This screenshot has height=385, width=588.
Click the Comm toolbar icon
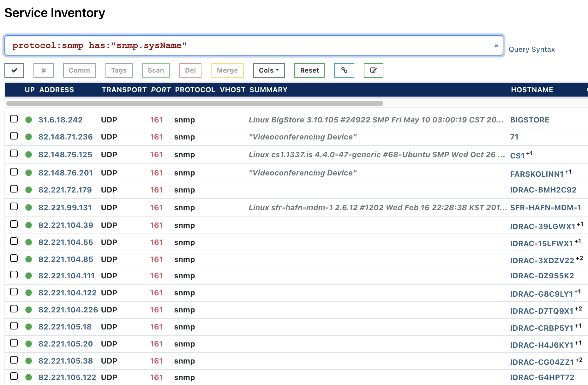coord(79,70)
